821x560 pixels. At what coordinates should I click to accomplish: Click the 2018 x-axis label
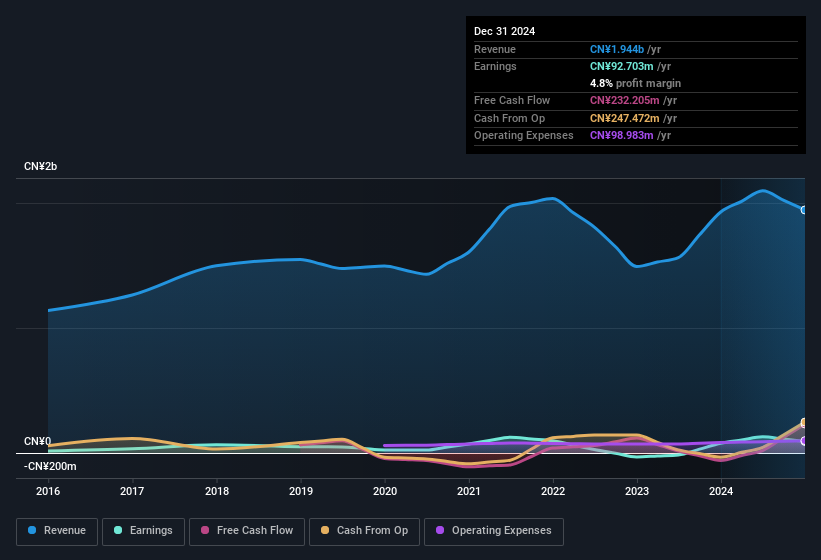(217, 491)
